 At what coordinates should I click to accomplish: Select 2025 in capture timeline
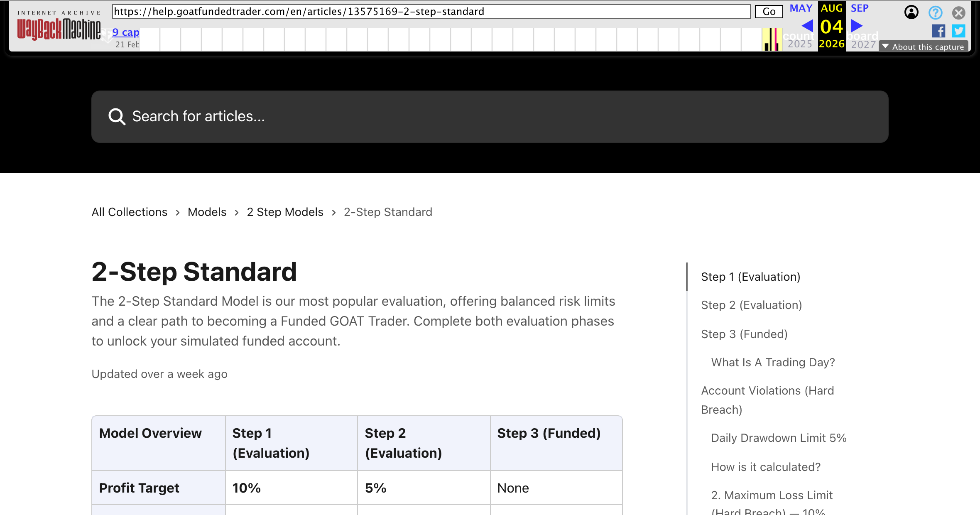tap(800, 44)
